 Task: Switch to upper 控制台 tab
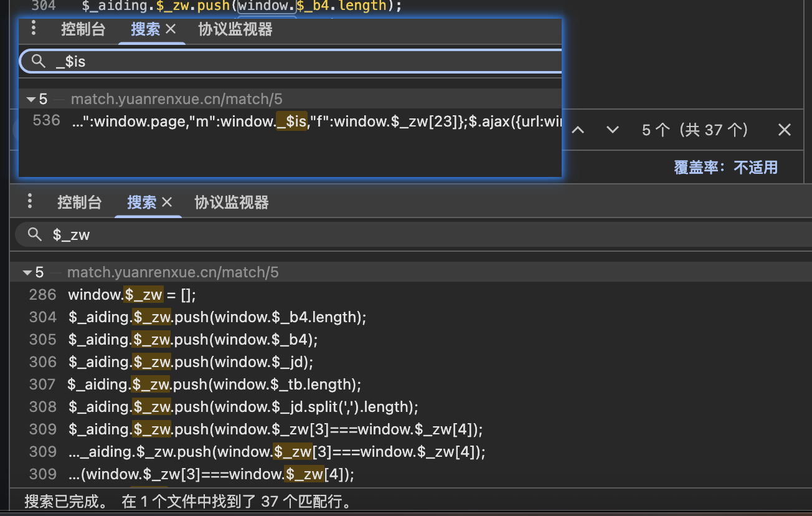tap(83, 29)
